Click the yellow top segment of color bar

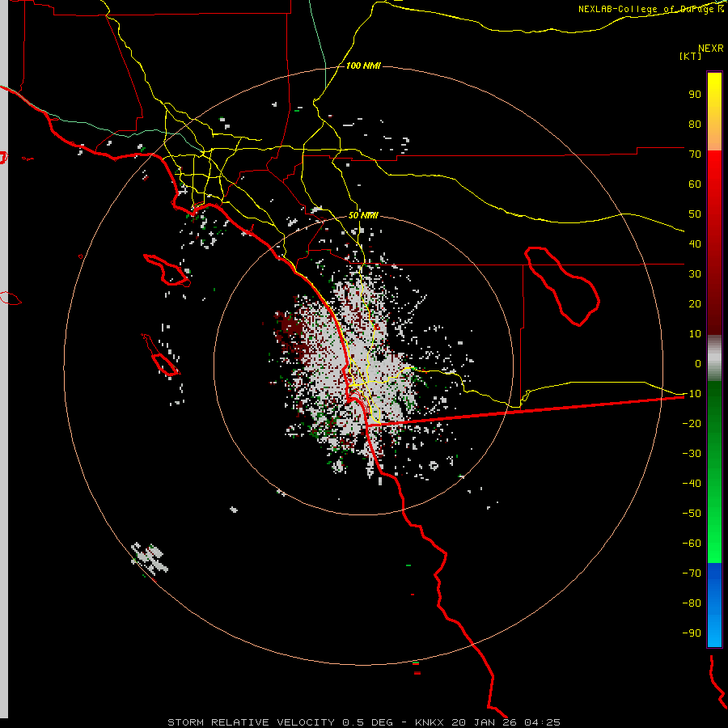(x=714, y=112)
